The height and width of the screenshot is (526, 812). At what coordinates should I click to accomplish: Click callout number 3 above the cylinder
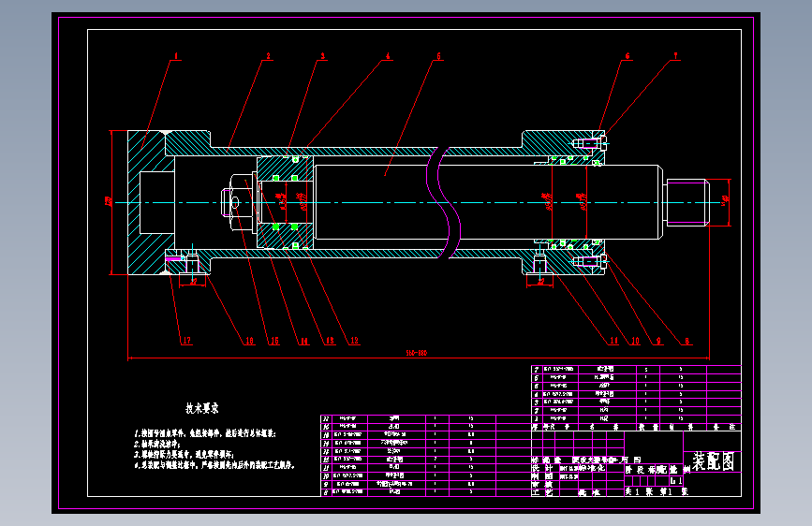coord(322,56)
